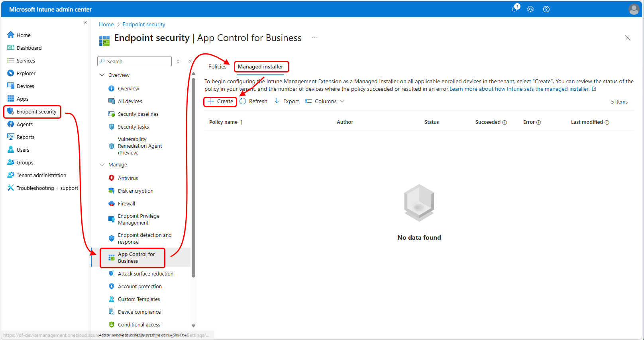Click the Export download icon

[277, 102]
